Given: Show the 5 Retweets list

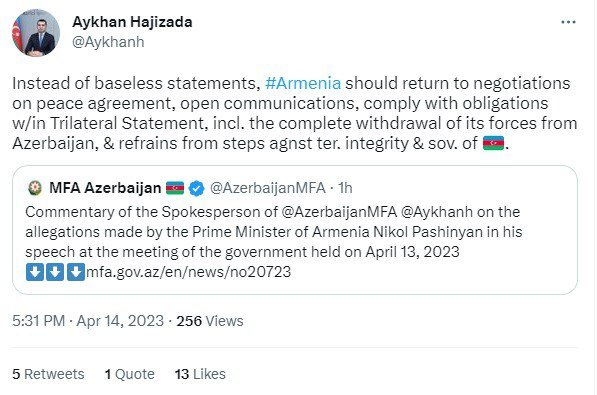Looking at the screenshot, I should tap(48, 374).
